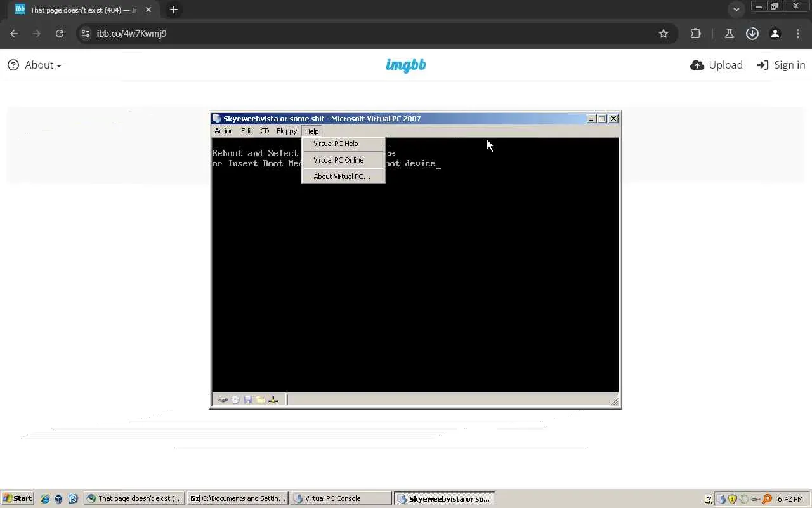Click the Upload button on imgbb
Viewport: 812px width, 508px height.
717,65
